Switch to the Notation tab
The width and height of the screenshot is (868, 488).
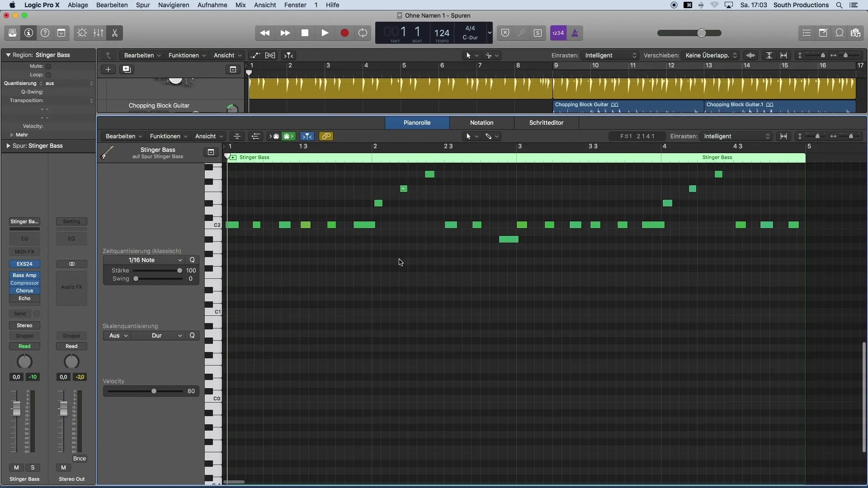[481, 122]
